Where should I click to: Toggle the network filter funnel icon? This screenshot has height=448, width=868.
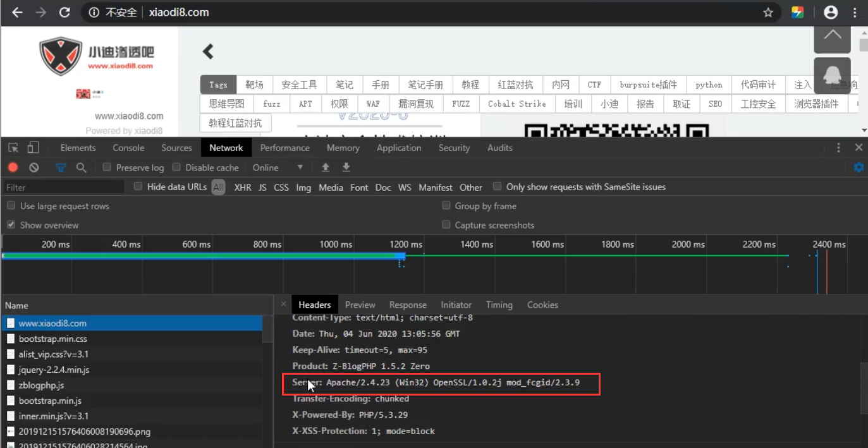click(61, 167)
